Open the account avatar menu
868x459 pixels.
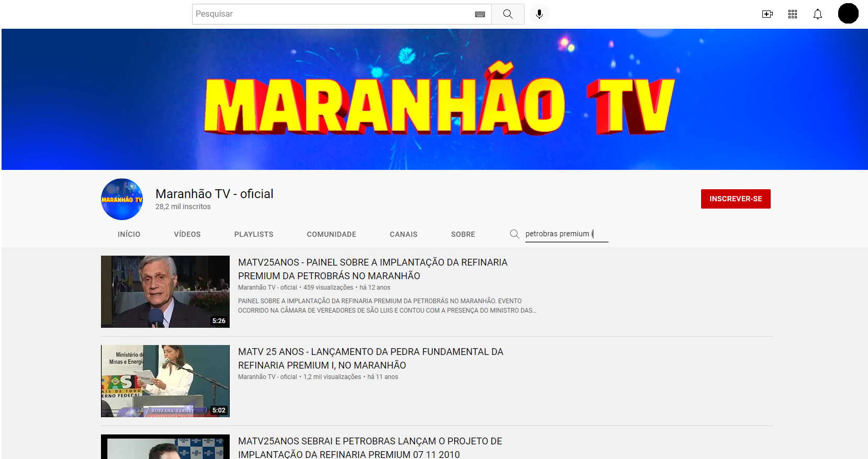tap(848, 14)
